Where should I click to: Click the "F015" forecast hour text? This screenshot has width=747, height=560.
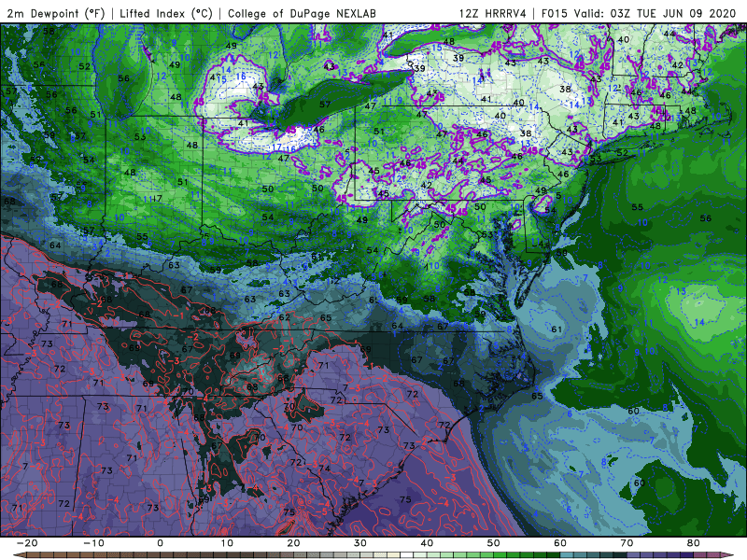555,14
